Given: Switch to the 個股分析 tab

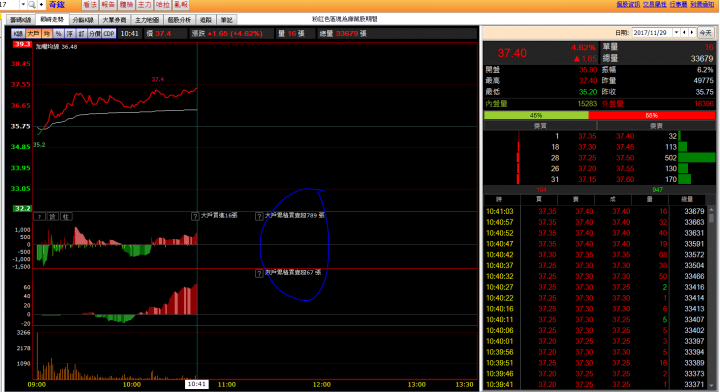Looking at the screenshot, I should (x=179, y=20).
